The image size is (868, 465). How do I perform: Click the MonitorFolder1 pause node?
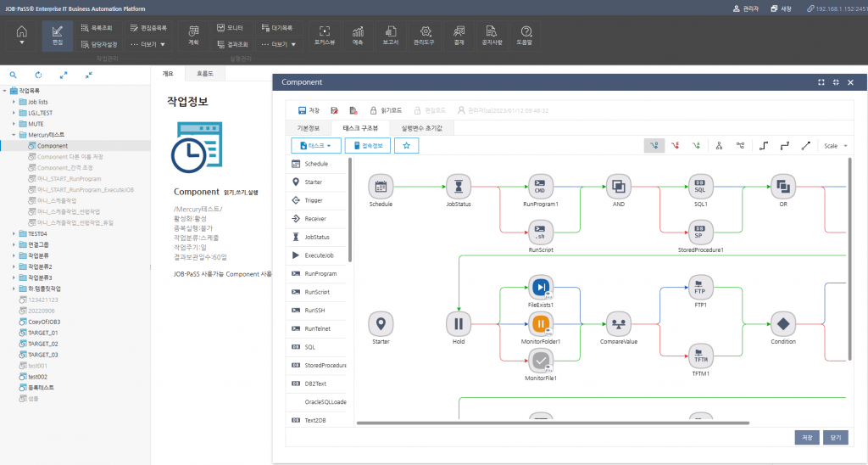click(x=542, y=323)
